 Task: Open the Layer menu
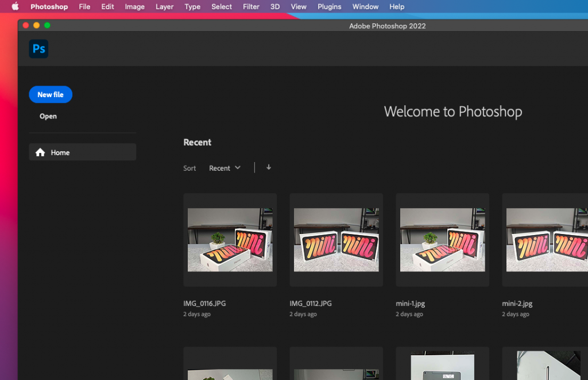click(165, 6)
